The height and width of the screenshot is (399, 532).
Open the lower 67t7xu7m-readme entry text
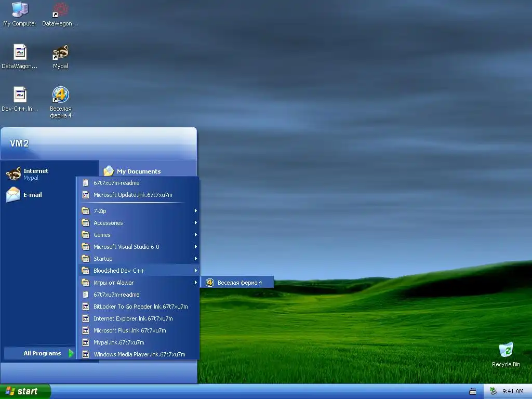pos(116,295)
